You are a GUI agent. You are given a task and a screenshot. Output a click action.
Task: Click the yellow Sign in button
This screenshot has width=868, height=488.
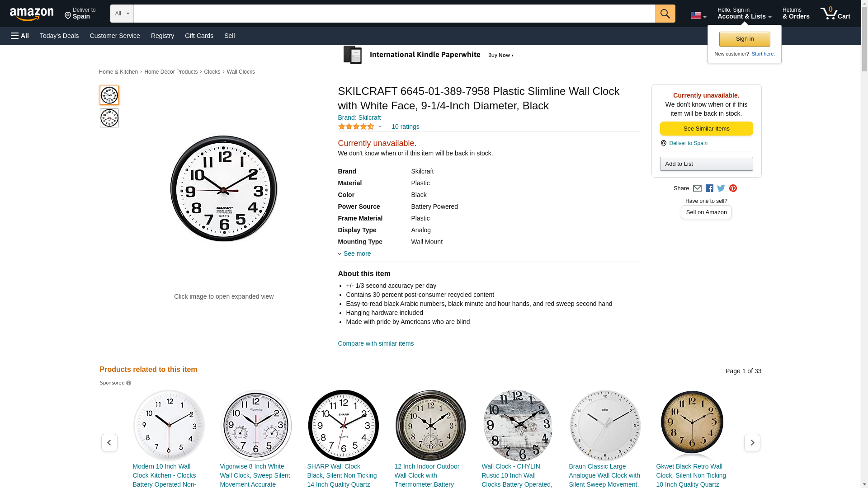click(x=745, y=39)
